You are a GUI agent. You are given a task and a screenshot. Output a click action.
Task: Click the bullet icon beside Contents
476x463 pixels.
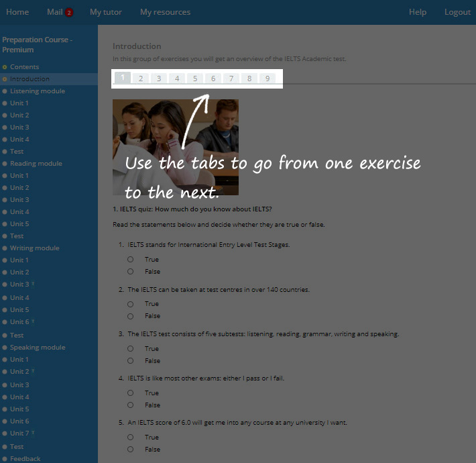(x=5, y=67)
